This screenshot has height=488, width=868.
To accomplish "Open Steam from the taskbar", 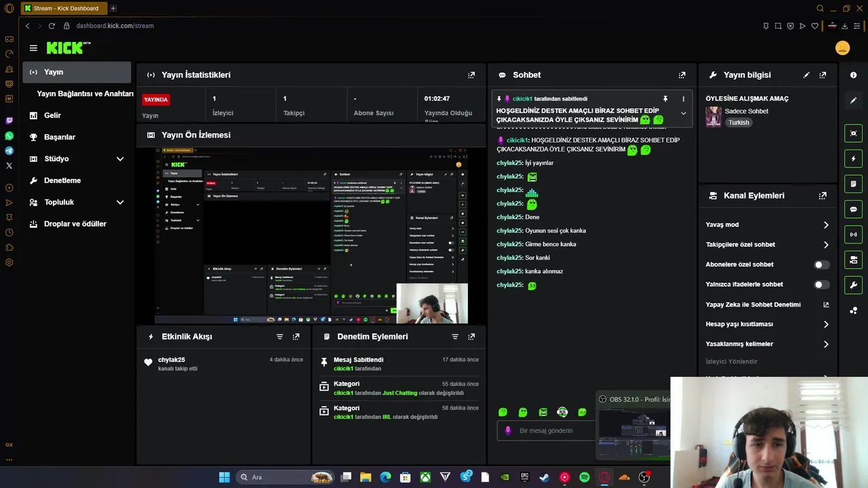I will click(x=545, y=477).
